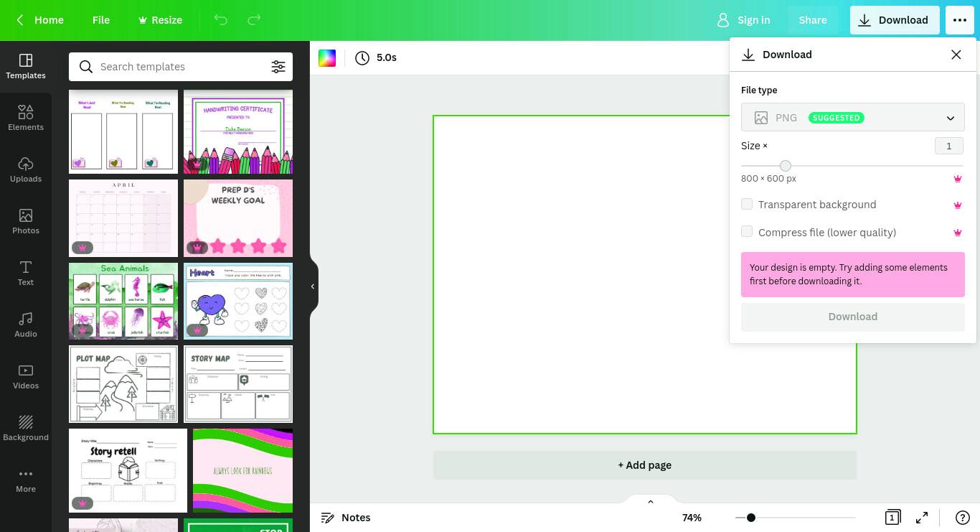Open the Text sidebar tab
Screen dimensions: 980x532
point(26,273)
